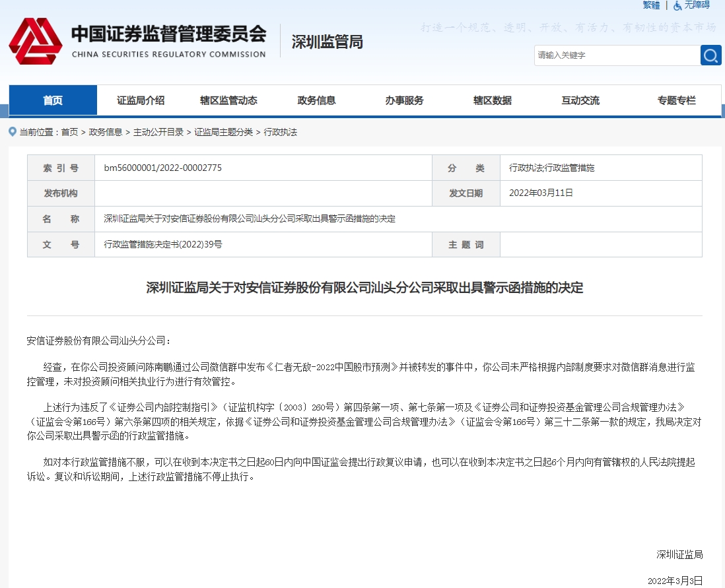
Task: Open the 无障碍 accessibility link
Action: pos(697,5)
